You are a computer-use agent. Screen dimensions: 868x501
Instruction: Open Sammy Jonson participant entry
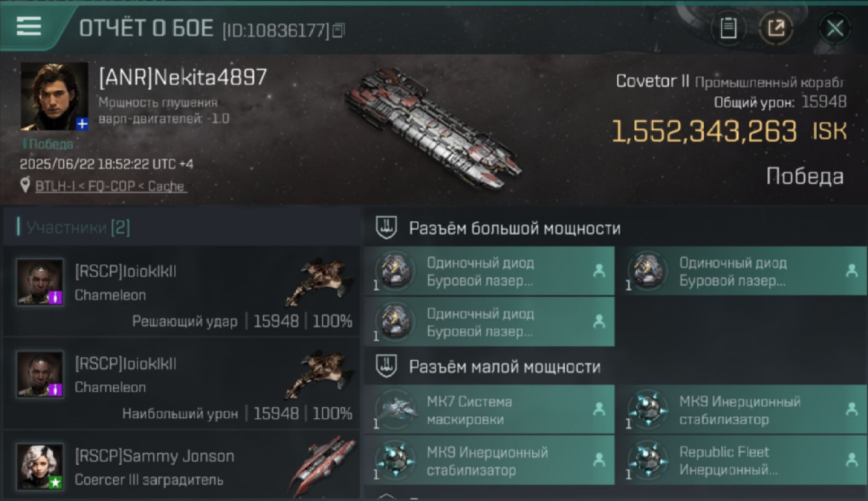pyautogui.click(x=182, y=466)
